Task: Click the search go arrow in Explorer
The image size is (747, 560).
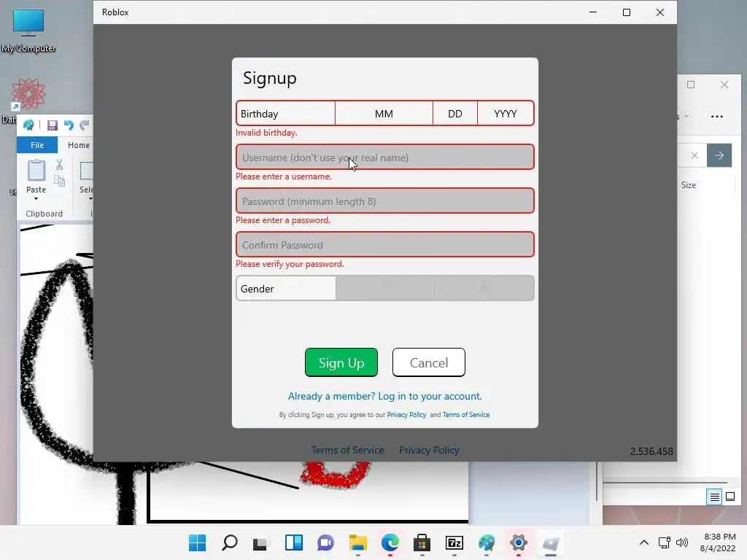Action: click(719, 155)
